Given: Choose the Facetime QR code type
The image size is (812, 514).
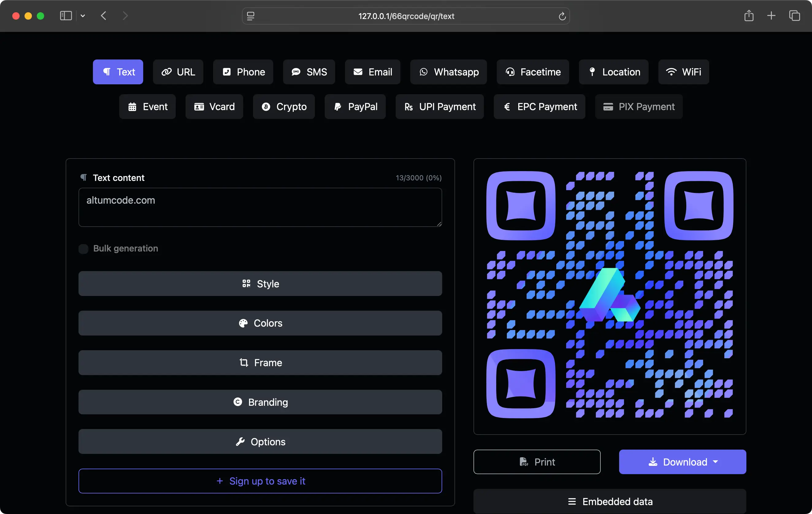Looking at the screenshot, I should click(532, 72).
